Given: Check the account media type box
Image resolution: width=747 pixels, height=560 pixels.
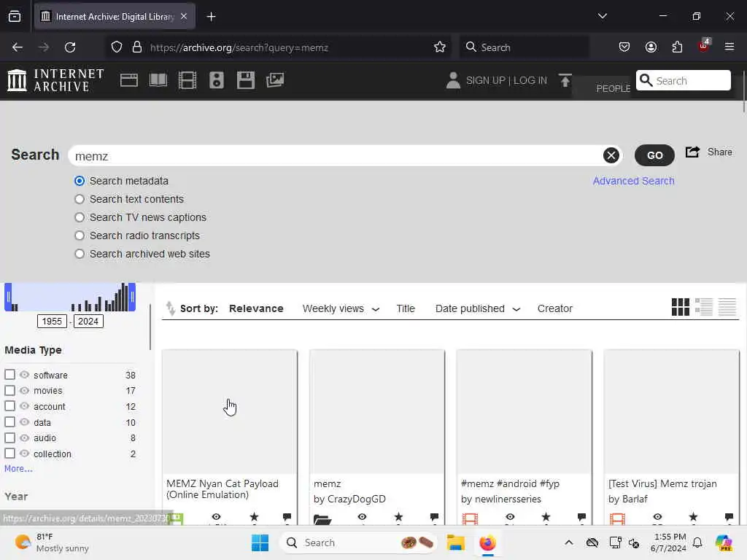Looking at the screenshot, I should coord(10,406).
